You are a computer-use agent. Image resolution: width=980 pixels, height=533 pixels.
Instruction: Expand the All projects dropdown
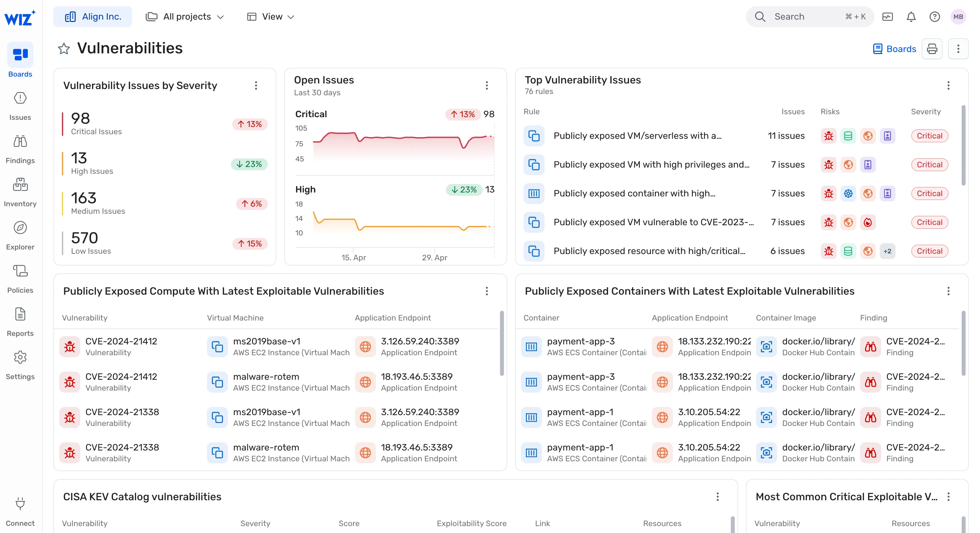(x=185, y=17)
